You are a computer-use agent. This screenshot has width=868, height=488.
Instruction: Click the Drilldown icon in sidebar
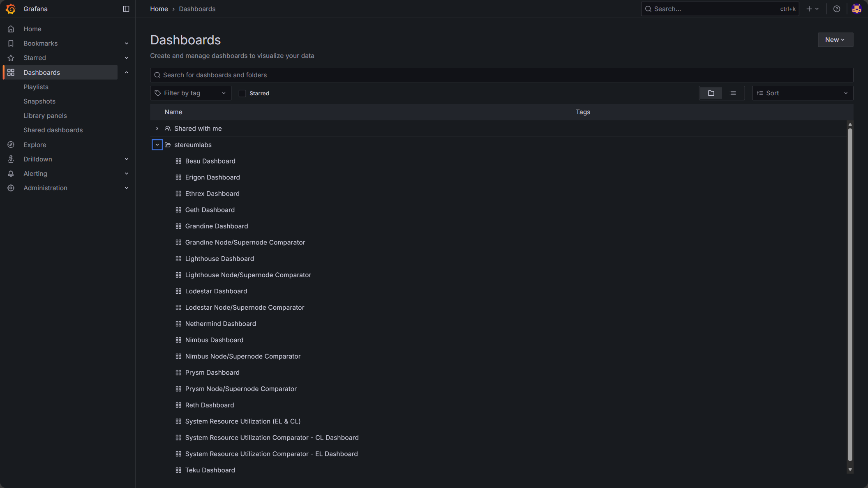point(11,159)
